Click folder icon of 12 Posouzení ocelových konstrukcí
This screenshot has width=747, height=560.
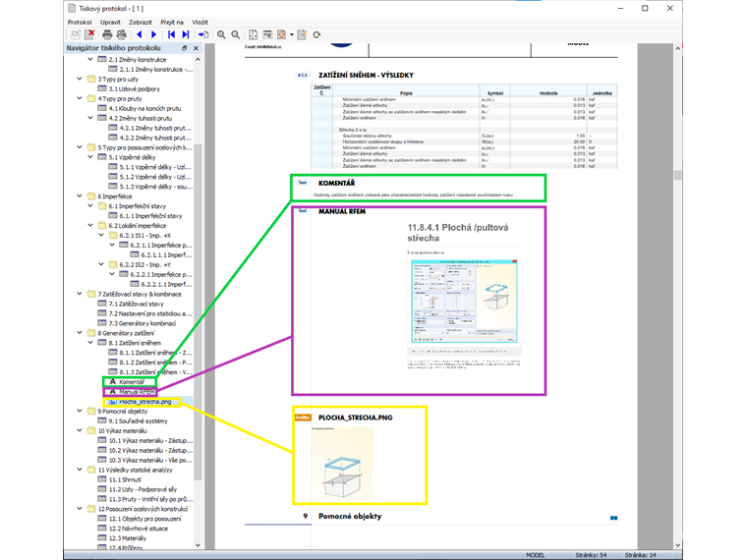pyautogui.click(x=91, y=509)
